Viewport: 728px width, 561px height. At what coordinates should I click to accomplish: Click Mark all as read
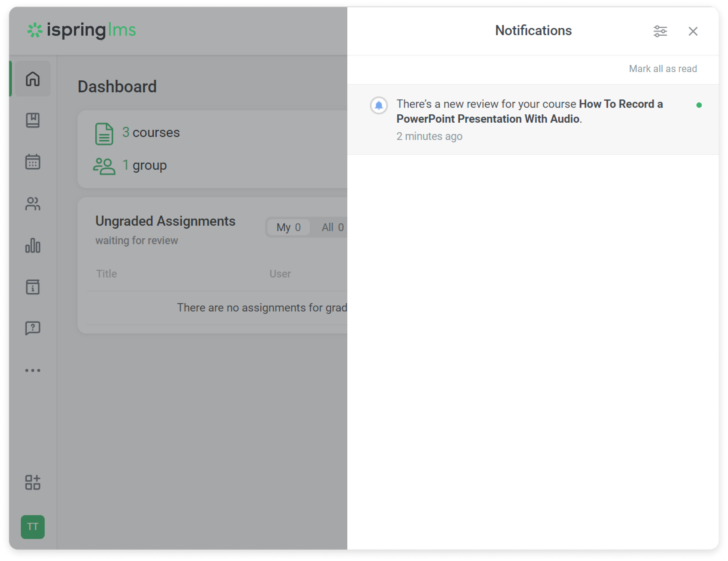coord(662,68)
